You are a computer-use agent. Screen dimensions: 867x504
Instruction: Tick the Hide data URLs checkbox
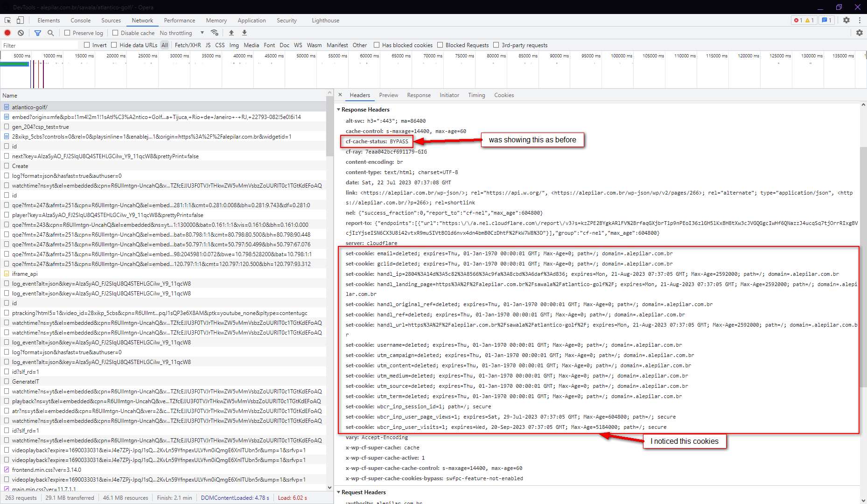pos(114,45)
